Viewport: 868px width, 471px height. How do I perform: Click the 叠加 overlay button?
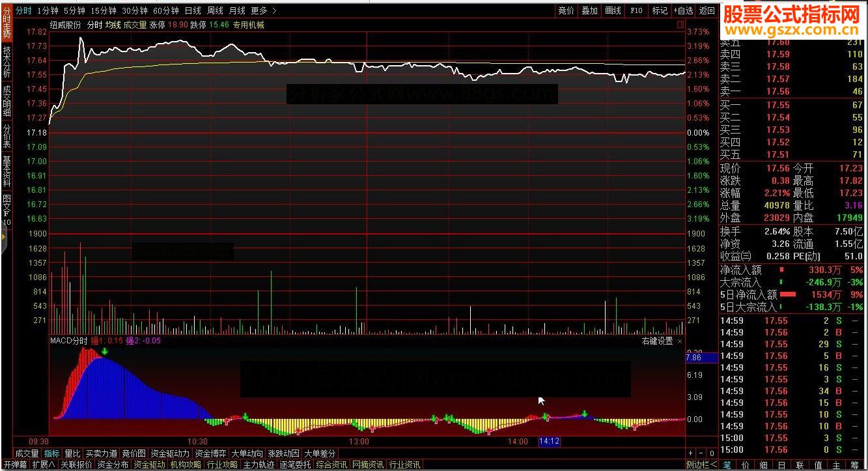point(590,10)
